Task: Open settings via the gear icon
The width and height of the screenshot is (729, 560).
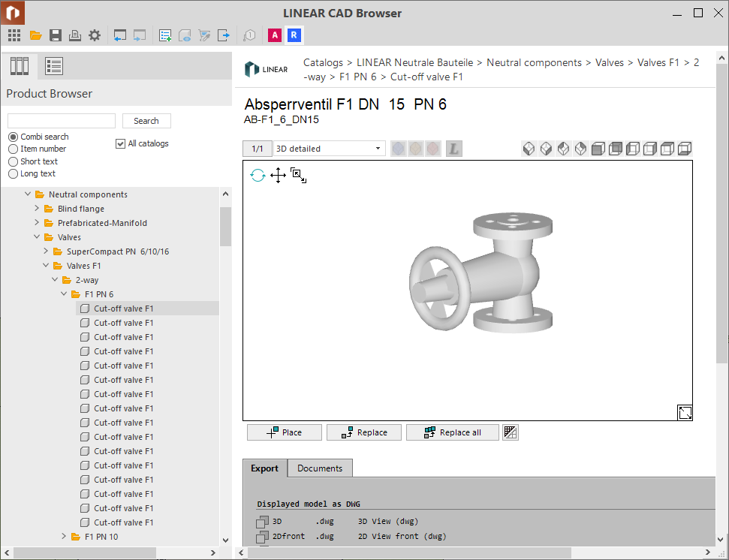Action: 95,35
